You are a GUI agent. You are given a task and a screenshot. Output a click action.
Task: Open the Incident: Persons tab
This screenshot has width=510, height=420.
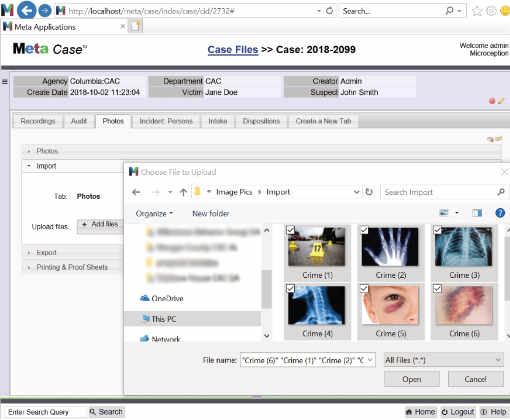point(166,121)
